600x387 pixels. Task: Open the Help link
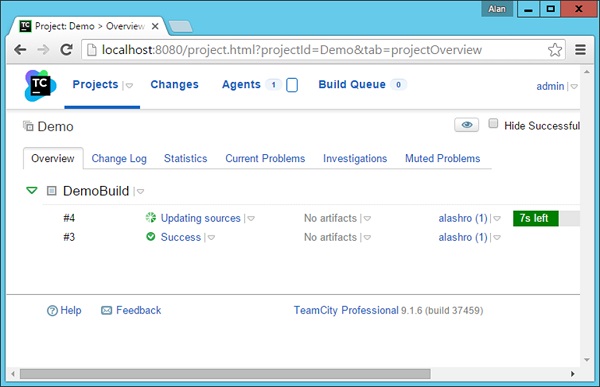(71, 310)
